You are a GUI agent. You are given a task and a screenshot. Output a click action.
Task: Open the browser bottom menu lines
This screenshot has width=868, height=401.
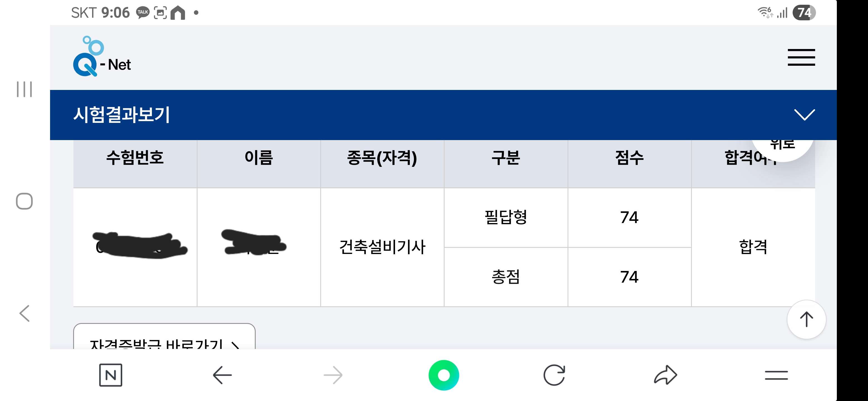[x=776, y=375]
